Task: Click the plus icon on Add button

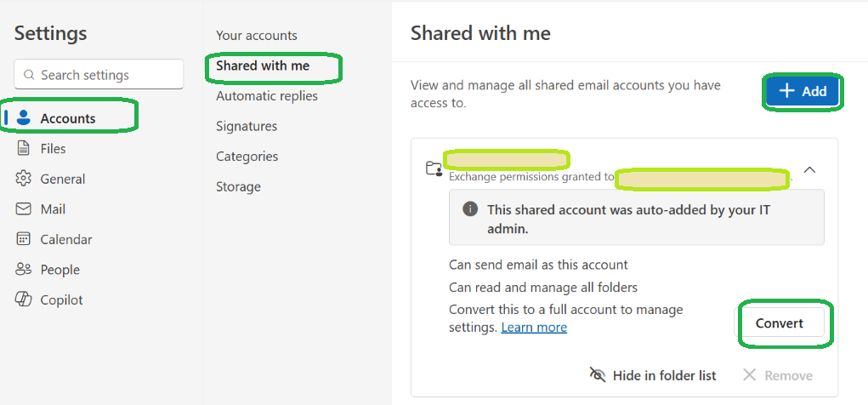Action: 786,91
